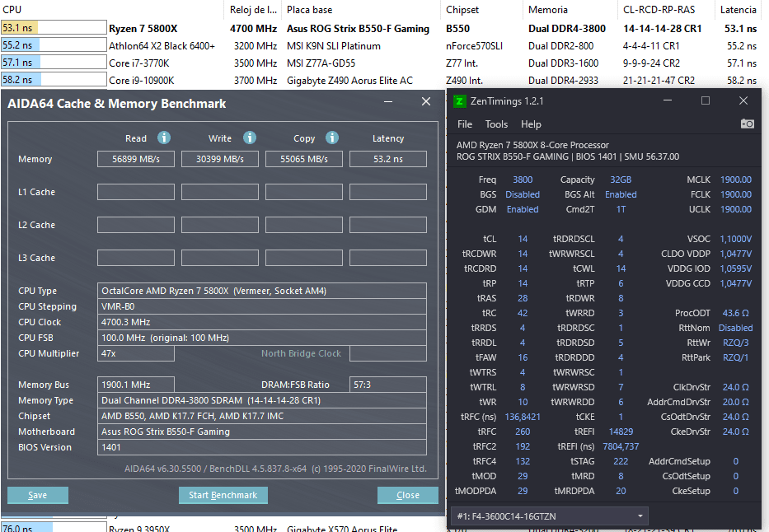Select the Core i7-3770K result row
Image resolution: width=769 pixels, height=532 pixels.
tap(381, 63)
